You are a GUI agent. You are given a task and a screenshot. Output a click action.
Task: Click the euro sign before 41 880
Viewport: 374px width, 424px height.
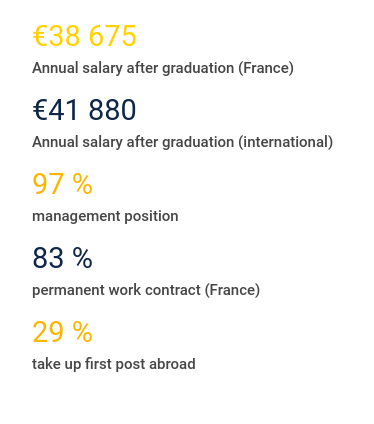click(x=40, y=110)
